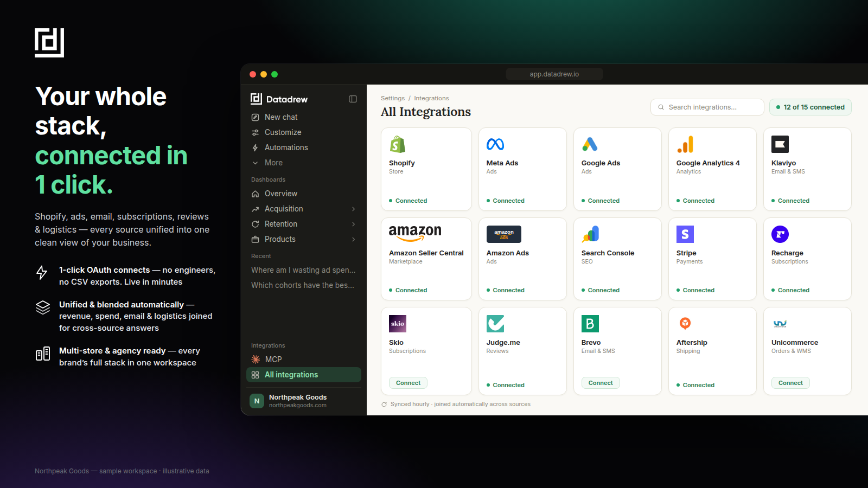Click the app.datadrew.io address bar

[554, 74]
